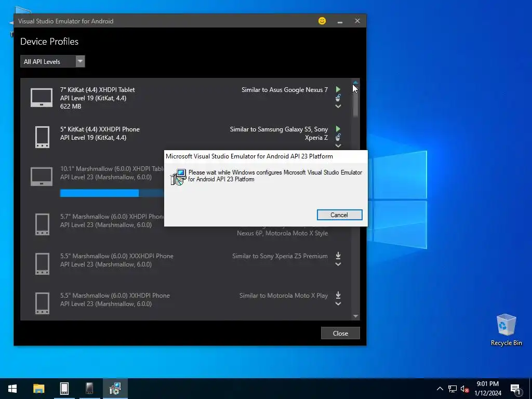Click the 'Device Profiles' heading
Screen dimensions: 532x399
(49, 42)
